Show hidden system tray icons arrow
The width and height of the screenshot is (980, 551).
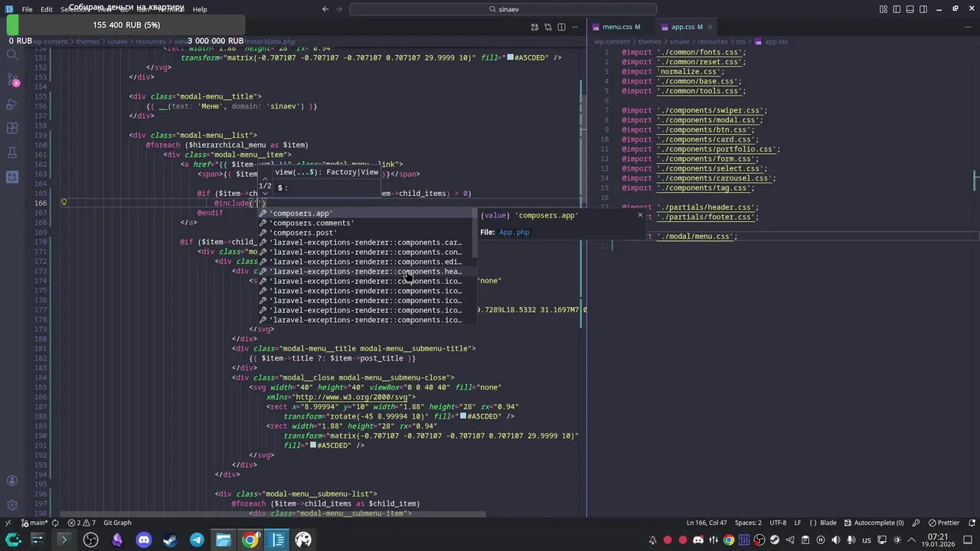(x=911, y=540)
